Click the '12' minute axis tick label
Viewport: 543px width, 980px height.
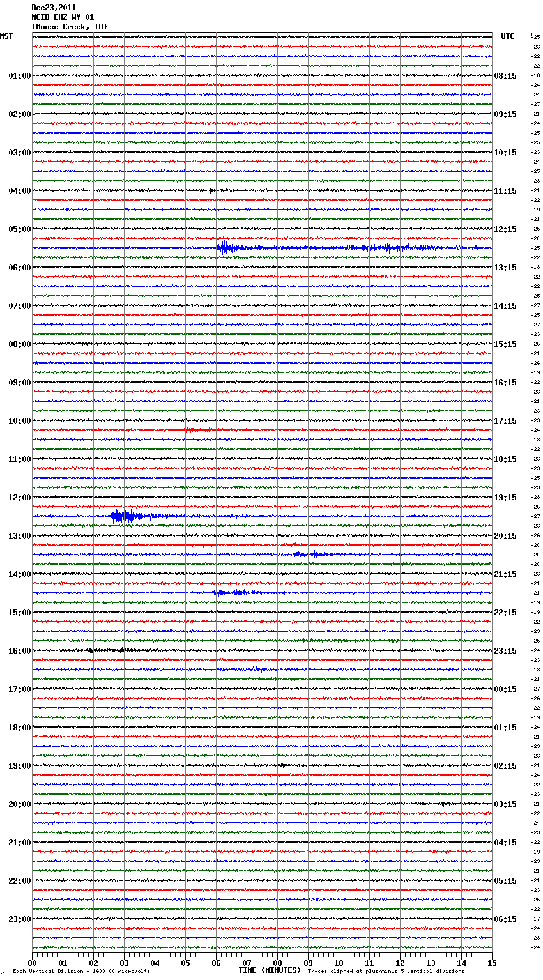400,963
